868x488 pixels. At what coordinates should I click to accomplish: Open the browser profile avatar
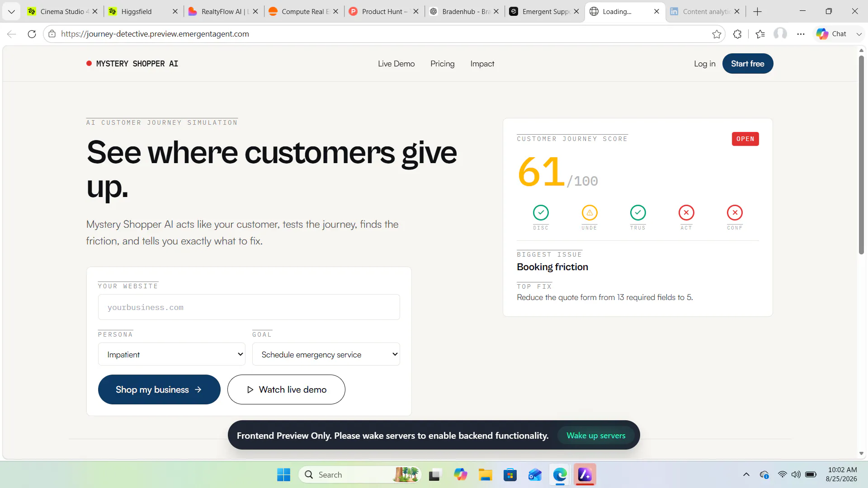[780, 34]
